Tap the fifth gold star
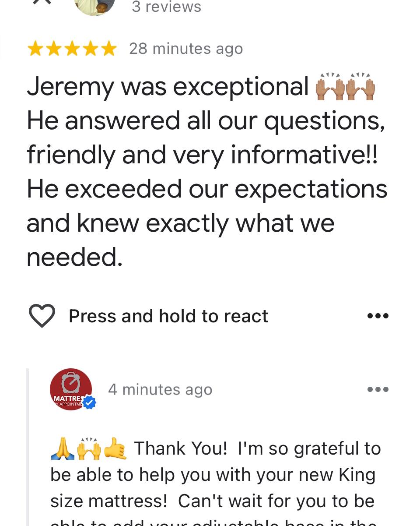Image resolution: width=420 pixels, height=526 pixels. pos(109,49)
